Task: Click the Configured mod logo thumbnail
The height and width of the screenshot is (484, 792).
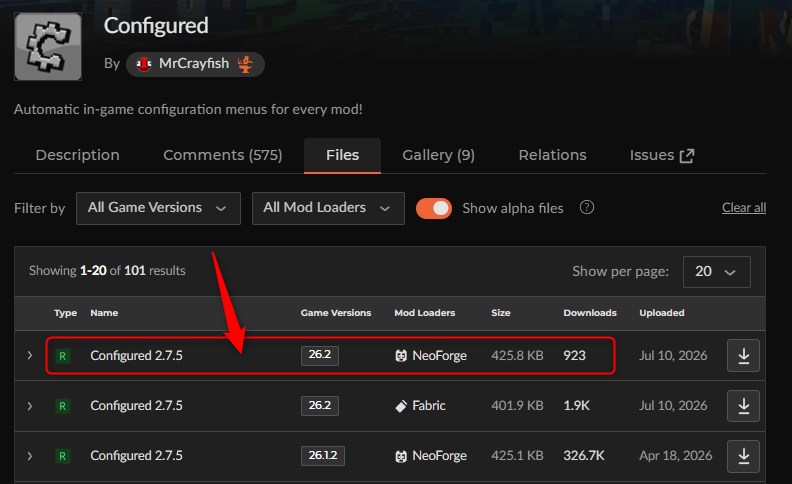Action: 48,46
